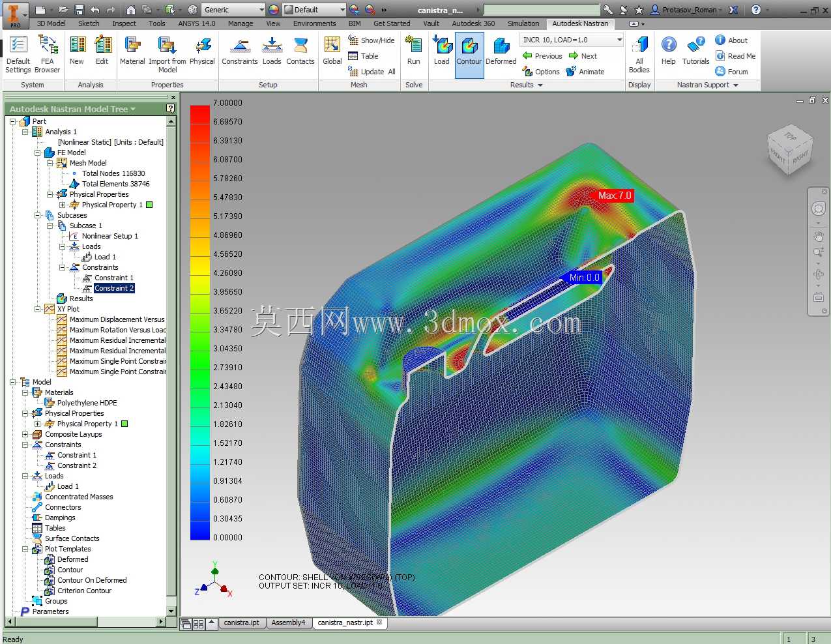The image size is (831, 644).
Task: Select Polyethylene HDPE material
Action: tap(87, 403)
